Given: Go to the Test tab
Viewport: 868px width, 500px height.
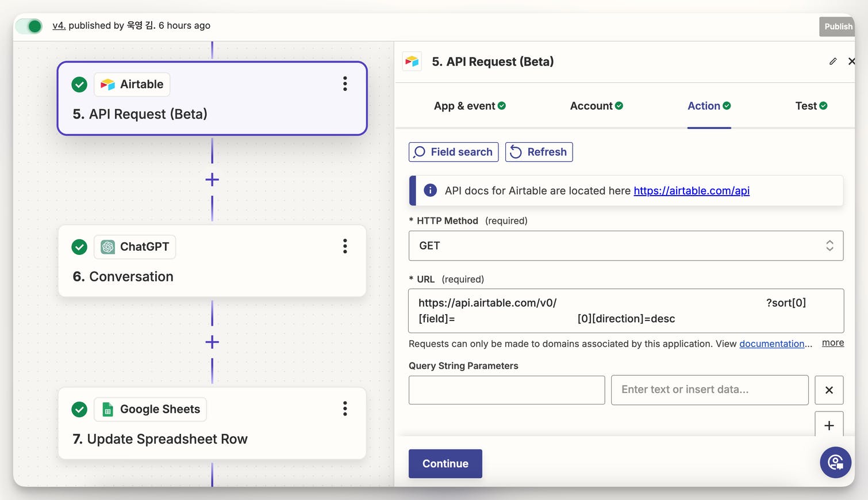Looking at the screenshot, I should pyautogui.click(x=811, y=106).
